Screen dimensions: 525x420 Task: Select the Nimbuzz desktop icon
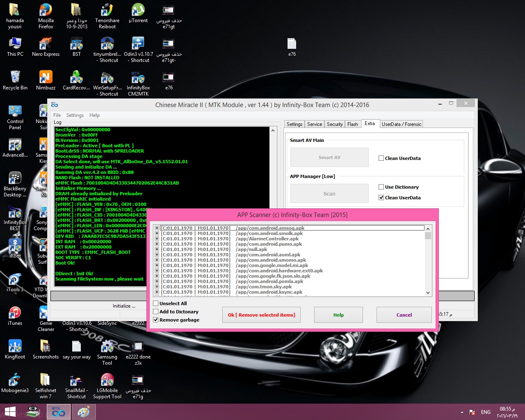46,80
